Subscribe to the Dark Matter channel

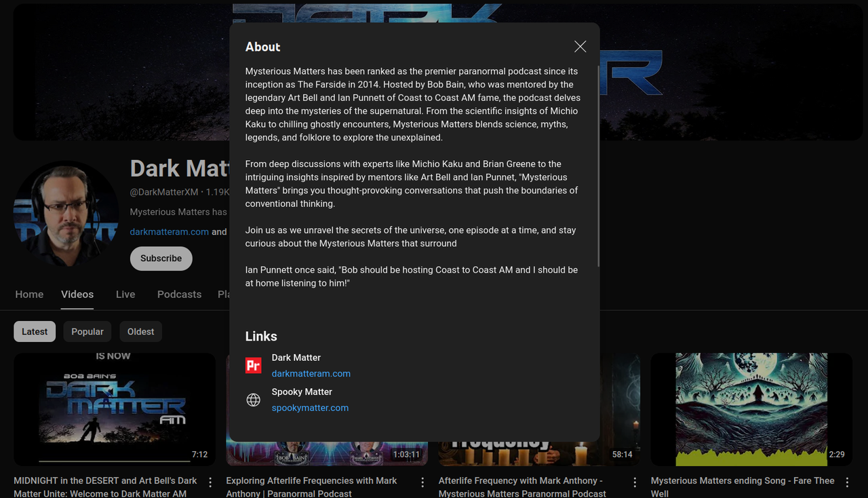pos(161,258)
